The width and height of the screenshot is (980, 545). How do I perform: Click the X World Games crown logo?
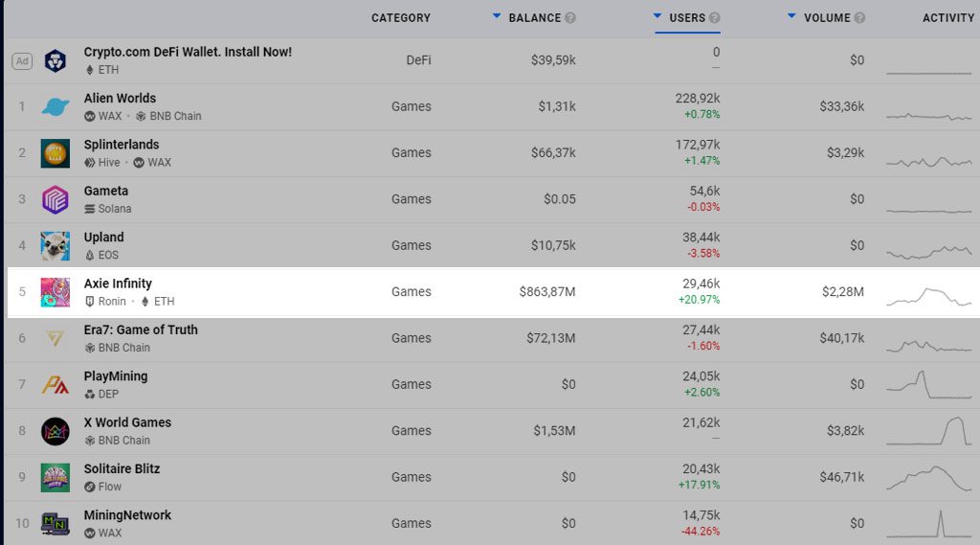(x=55, y=431)
